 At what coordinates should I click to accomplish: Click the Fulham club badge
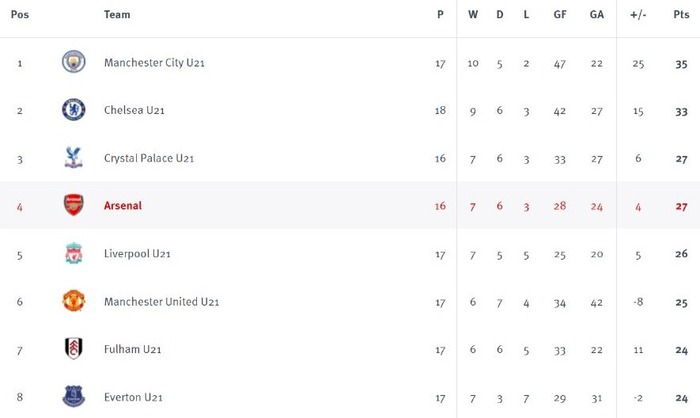coord(74,348)
